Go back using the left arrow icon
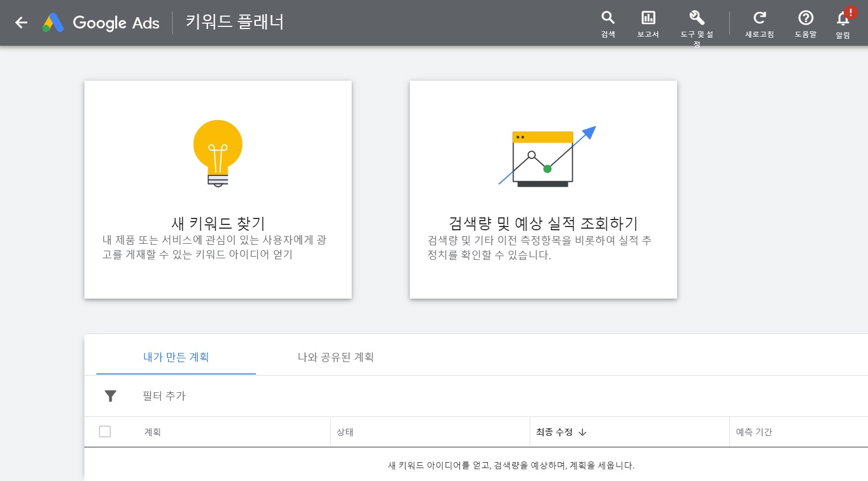This screenshot has height=481, width=868. point(21,23)
